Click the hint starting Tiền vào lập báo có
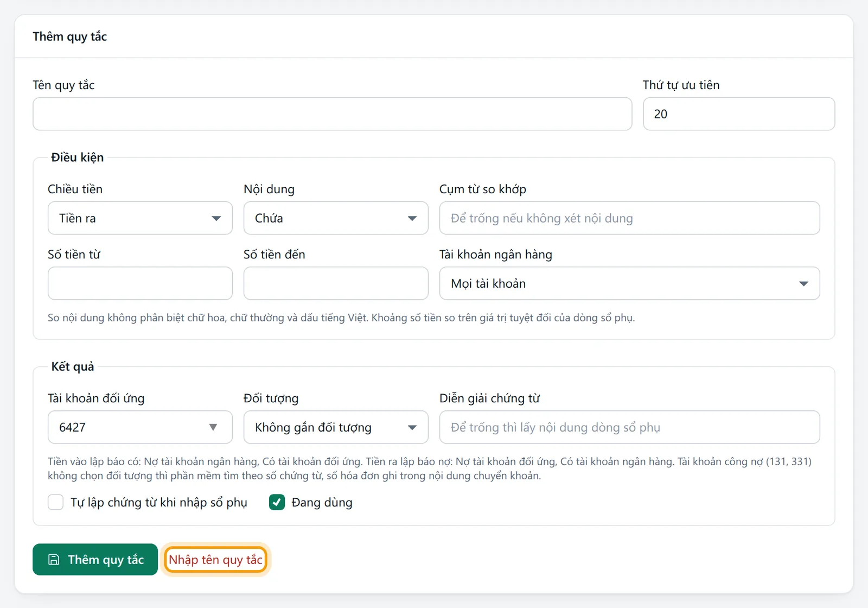The width and height of the screenshot is (868, 608). (430, 468)
